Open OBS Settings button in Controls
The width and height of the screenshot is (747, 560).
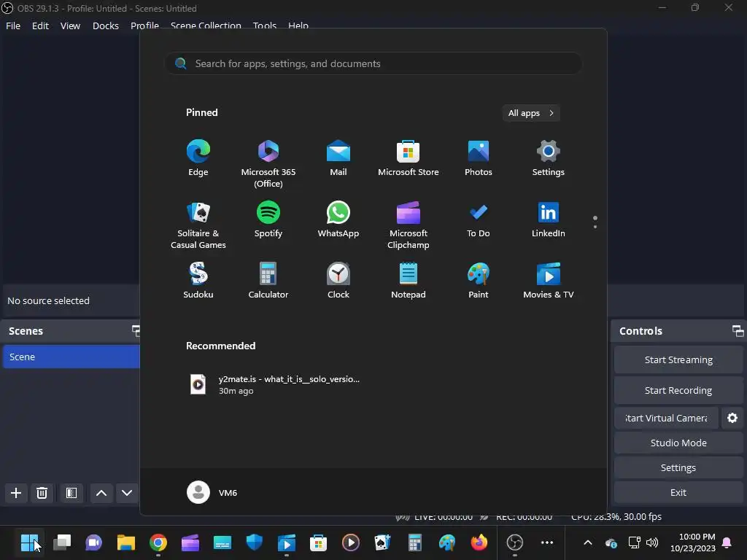(x=678, y=467)
